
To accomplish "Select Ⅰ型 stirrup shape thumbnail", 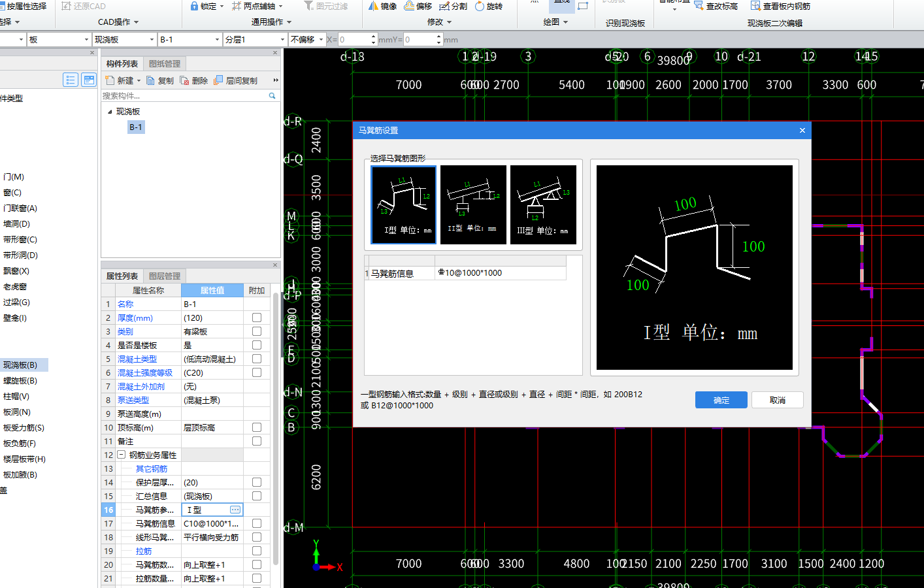I will 404,204.
